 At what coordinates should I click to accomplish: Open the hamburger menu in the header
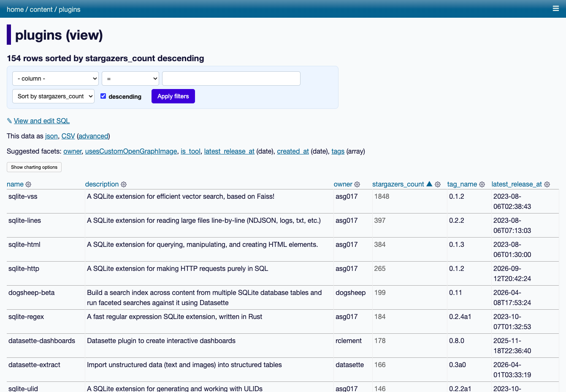[x=556, y=8]
